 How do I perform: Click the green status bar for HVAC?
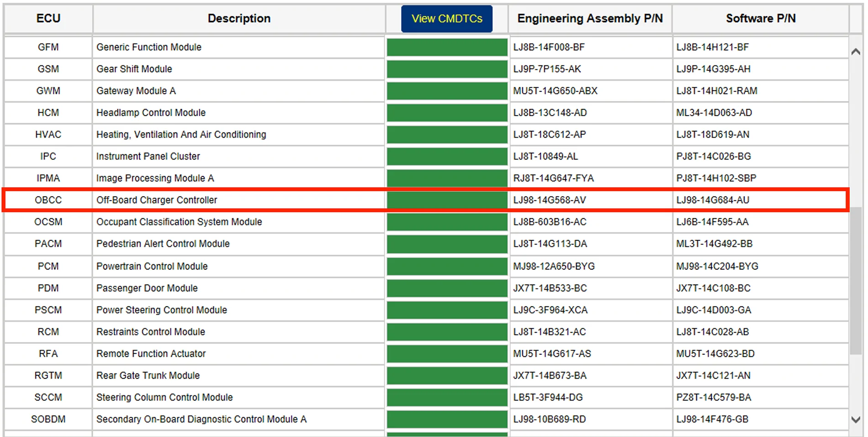(x=447, y=134)
